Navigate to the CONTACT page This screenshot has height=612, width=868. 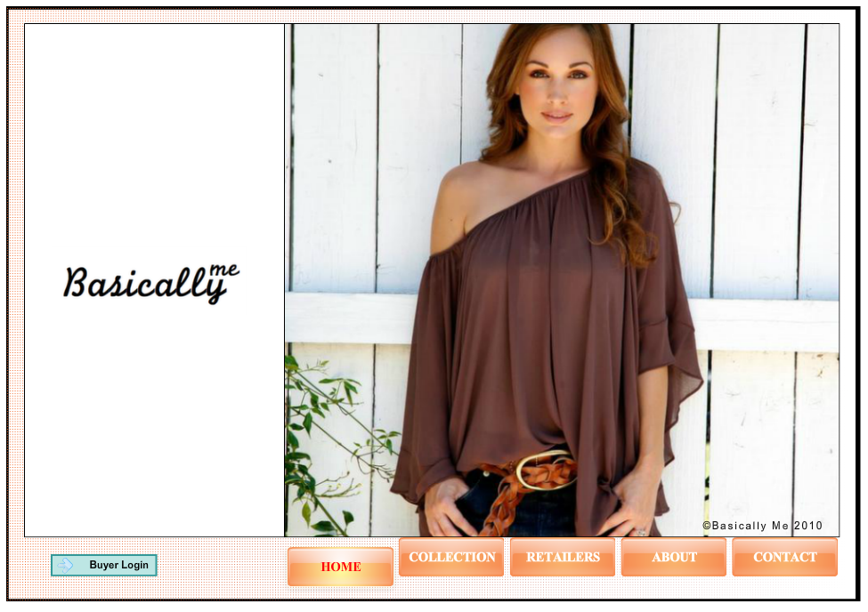pyautogui.click(x=784, y=557)
